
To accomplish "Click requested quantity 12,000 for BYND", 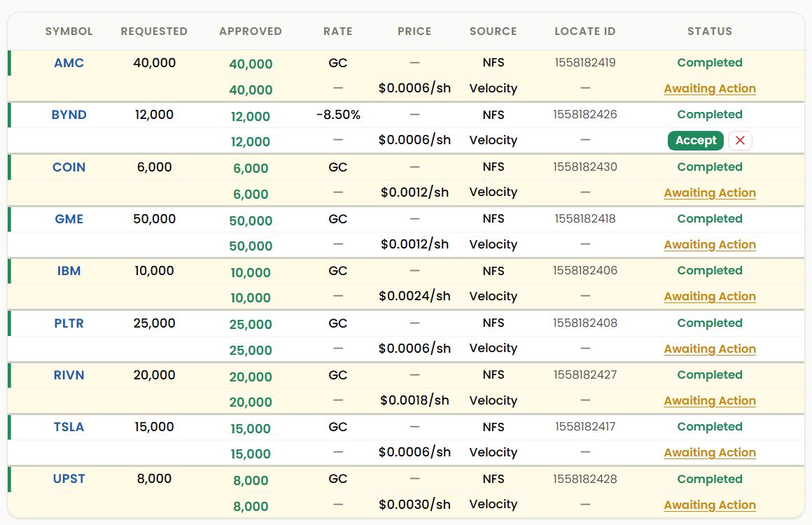I will point(154,115).
